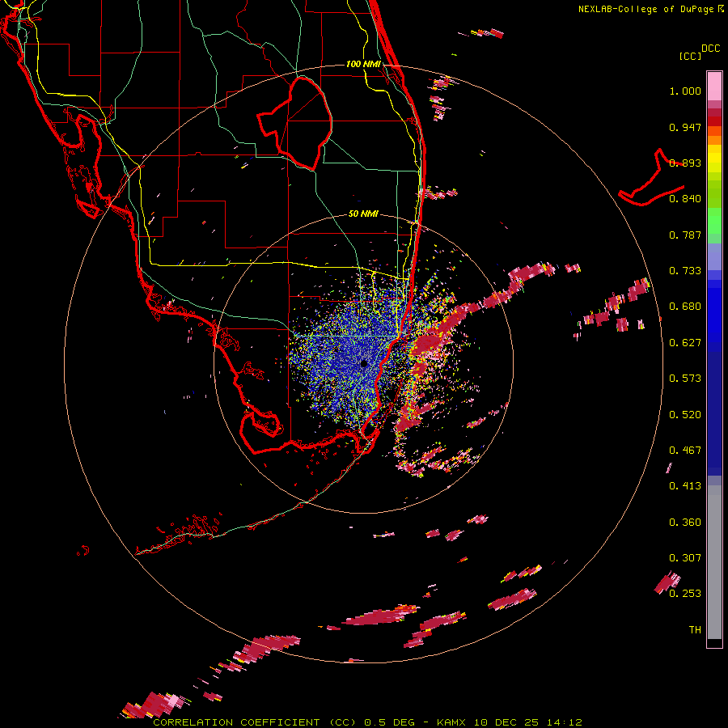This screenshot has width=728, height=728.
Task: Click the KAMX station identifier in caption
Action: (x=453, y=722)
